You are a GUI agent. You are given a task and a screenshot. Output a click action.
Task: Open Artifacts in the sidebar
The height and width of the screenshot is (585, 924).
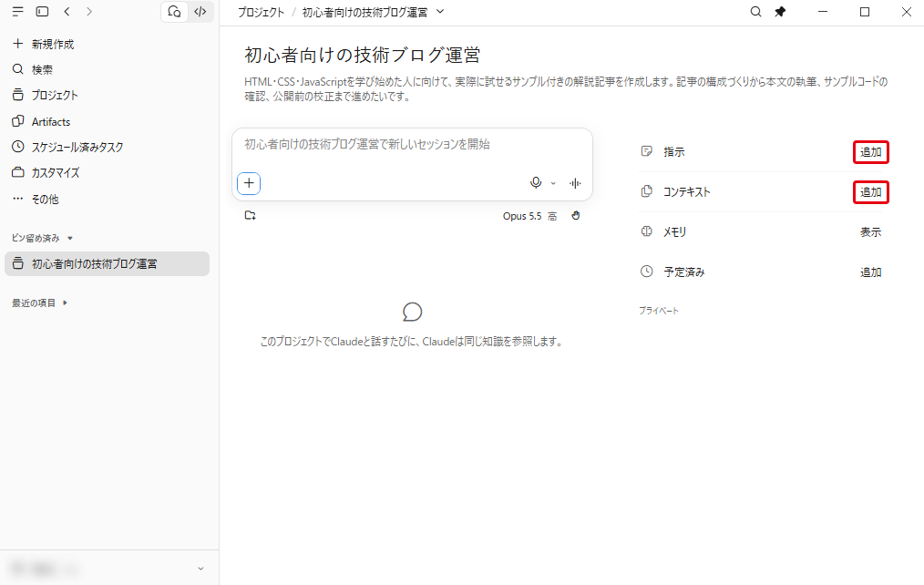[x=109, y=121]
